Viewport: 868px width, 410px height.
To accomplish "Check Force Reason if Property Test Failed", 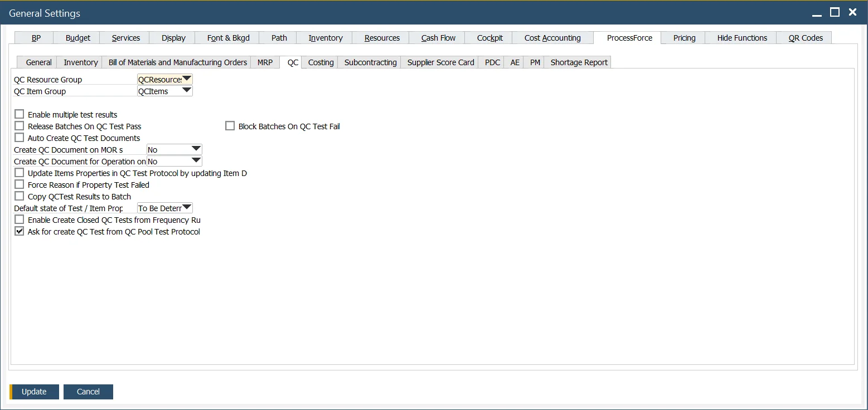I will point(19,184).
